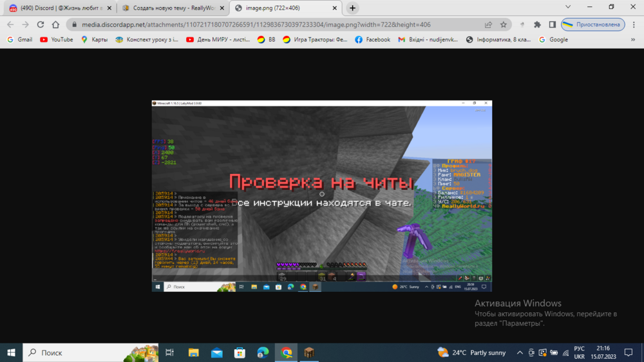The image size is (644, 362).
Task: Open the Інформатика, 8 клас bookmark
Action: 498,39
